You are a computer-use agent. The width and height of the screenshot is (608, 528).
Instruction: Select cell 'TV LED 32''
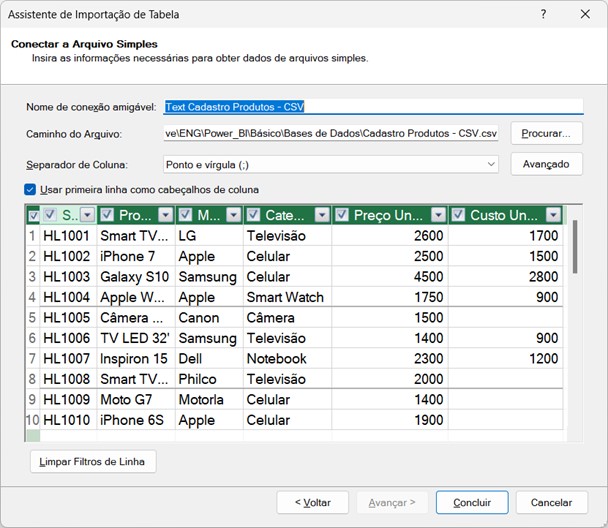(x=136, y=338)
